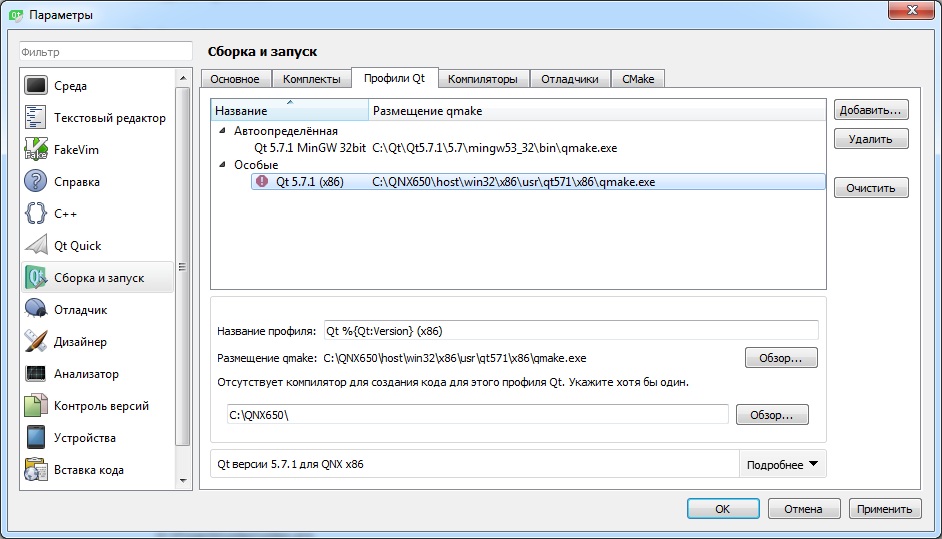Select the Дизайнер icon
Viewport: 942px width, 539px height.
(x=35, y=341)
